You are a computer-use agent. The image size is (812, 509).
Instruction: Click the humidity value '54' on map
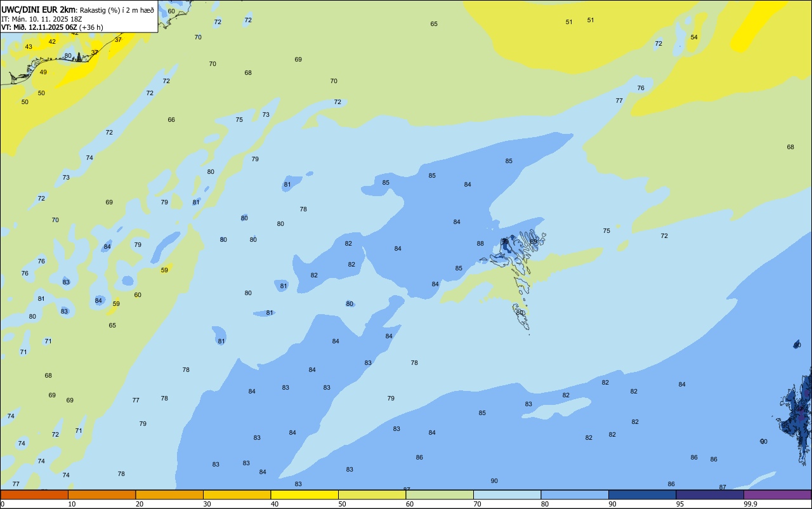tap(694, 37)
